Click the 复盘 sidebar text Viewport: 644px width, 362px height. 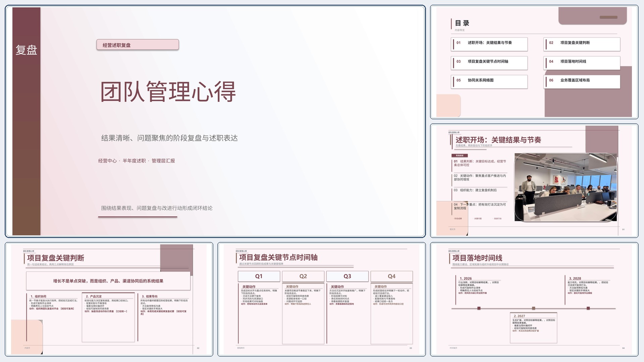[x=26, y=50]
